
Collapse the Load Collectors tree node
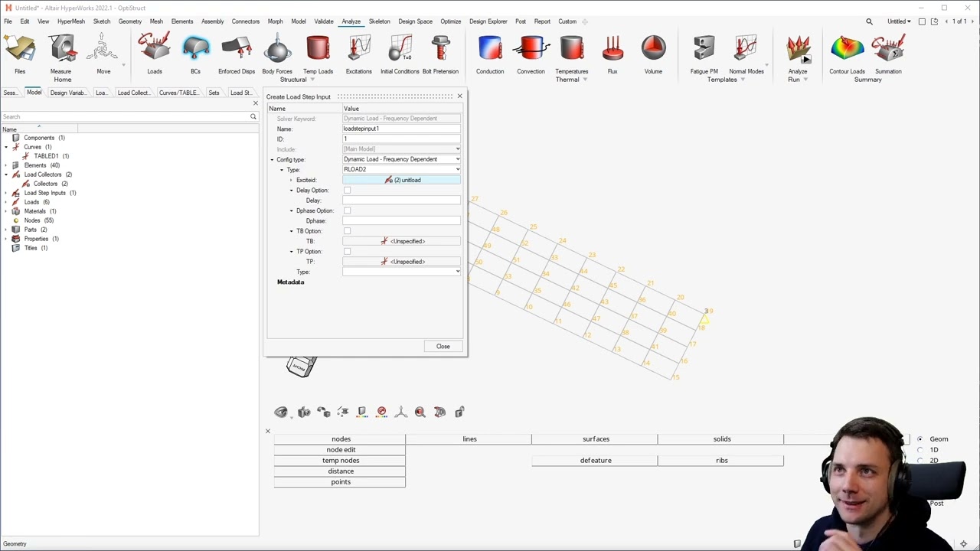[x=6, y=174]
